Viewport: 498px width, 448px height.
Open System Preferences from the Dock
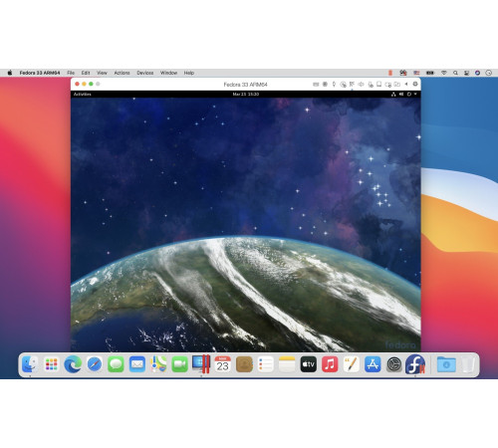click(394, 364)
